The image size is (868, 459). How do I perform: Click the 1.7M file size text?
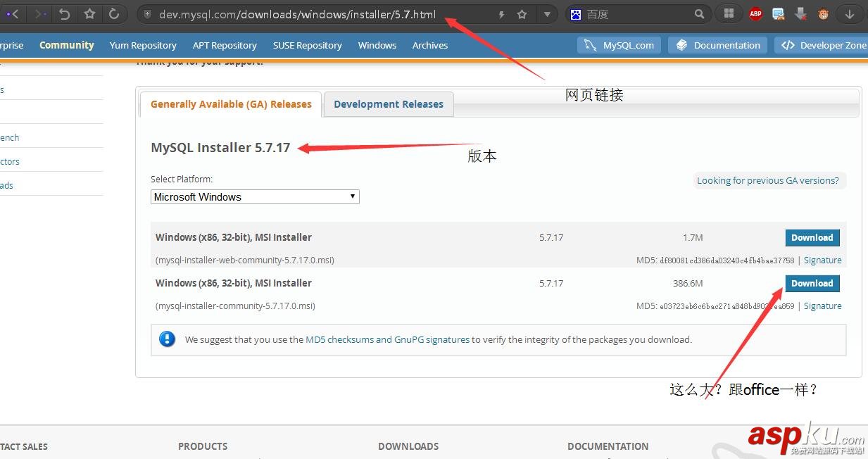tap(693, 238)
